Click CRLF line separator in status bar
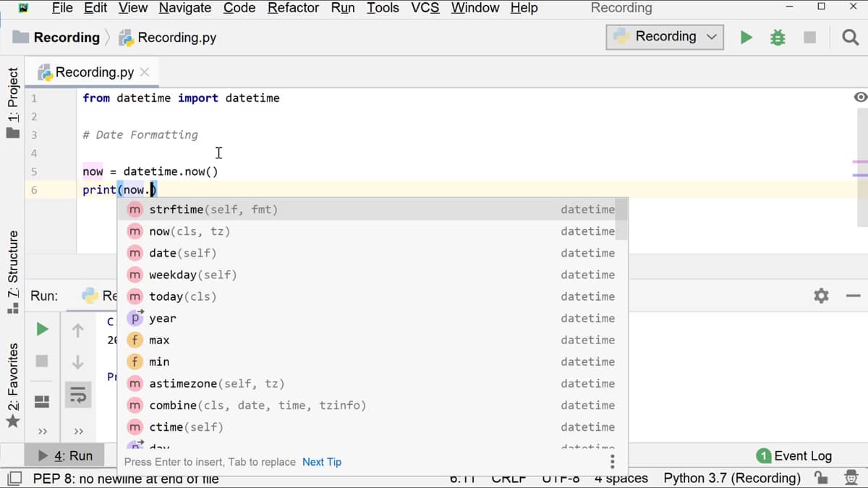The image size is (868, 488). tap(509, 479)
